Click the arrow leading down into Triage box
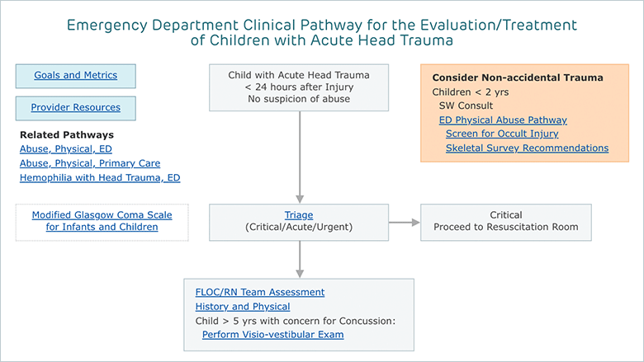This screenshot has height=362, width=644. tap(300, 157)
